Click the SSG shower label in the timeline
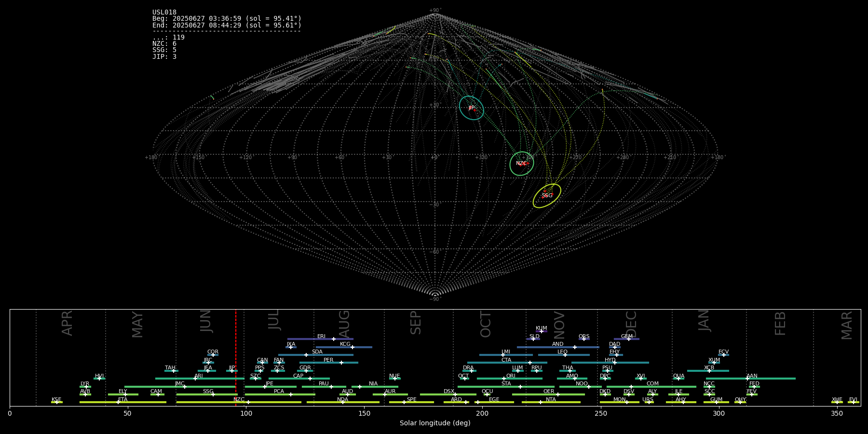 (x=208, y=392)
